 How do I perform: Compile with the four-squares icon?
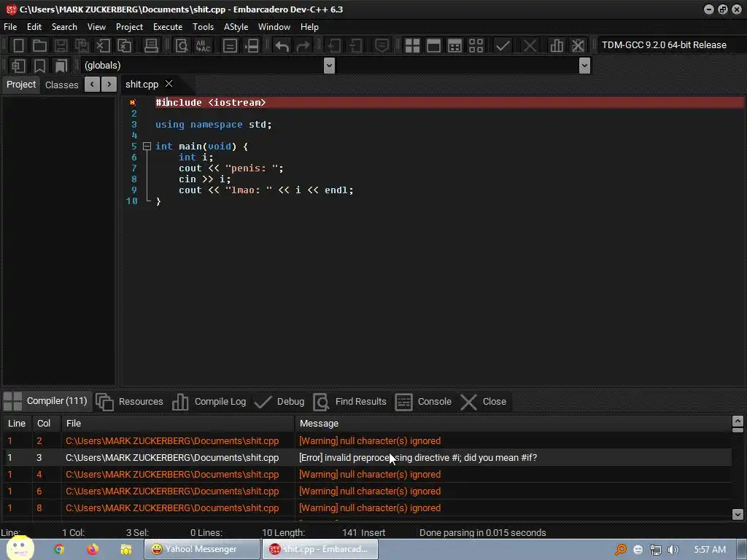pos(412,46)
